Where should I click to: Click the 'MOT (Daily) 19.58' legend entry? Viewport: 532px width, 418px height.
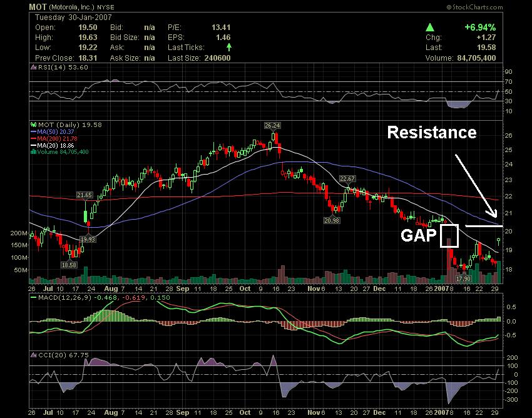[x=70, y=125]
